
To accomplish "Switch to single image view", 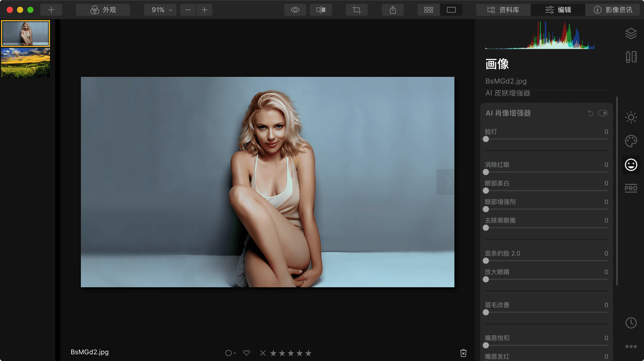I will pyautogui.click(x=451, y=10).
